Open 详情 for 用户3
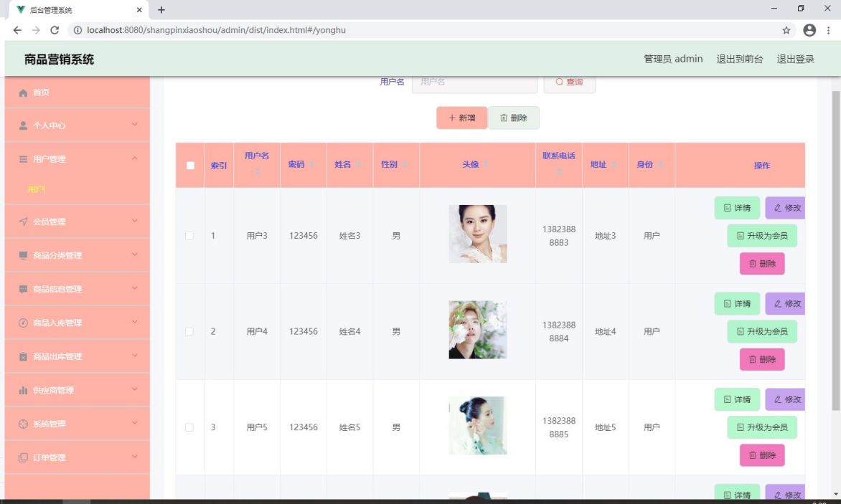The image size is (841, 504). (x=737, y=208)
